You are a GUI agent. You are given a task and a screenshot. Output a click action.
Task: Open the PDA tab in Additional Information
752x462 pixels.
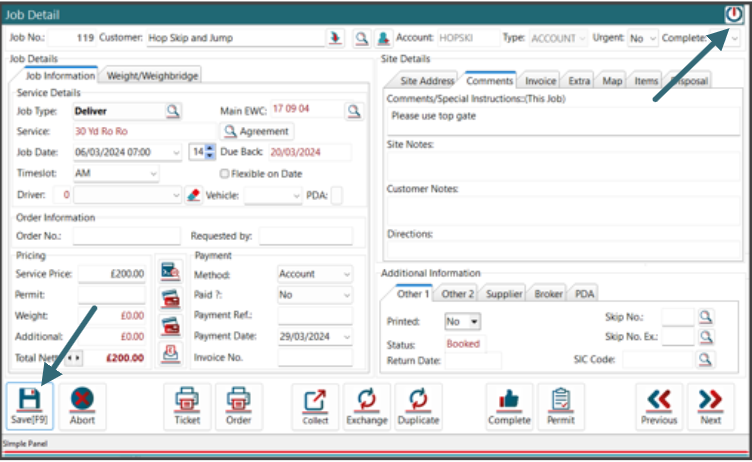[x=584, y=294]
